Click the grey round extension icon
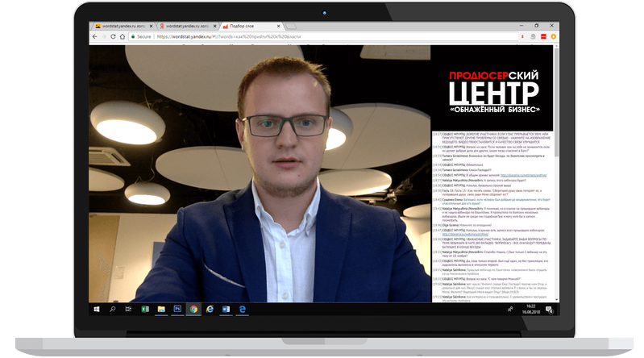The height and width of the screenshot is (358, 644). [x=533, y=36]
